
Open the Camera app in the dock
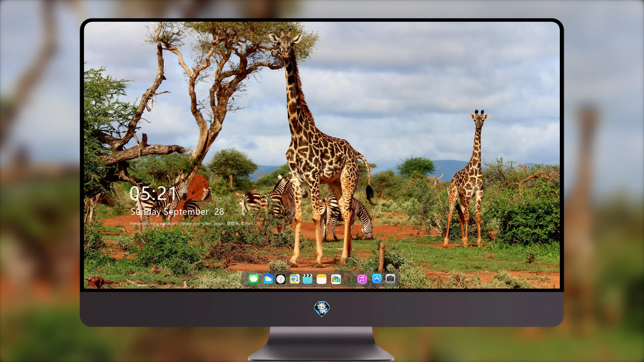tap(390, 279)
